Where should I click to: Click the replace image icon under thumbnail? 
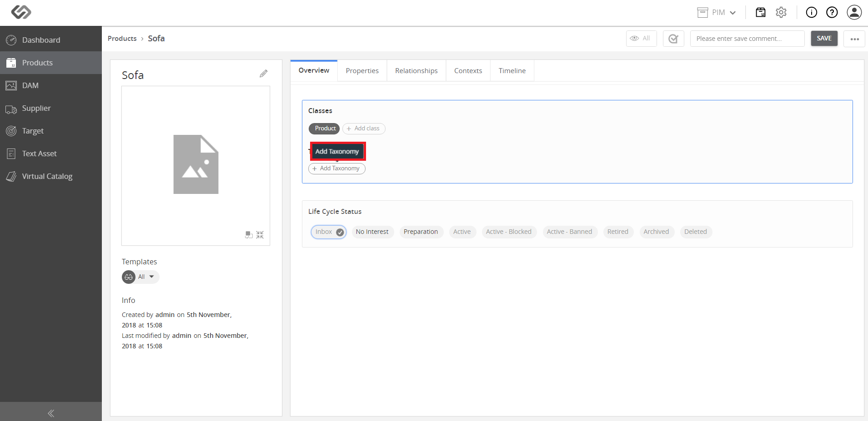coord(249,235)
